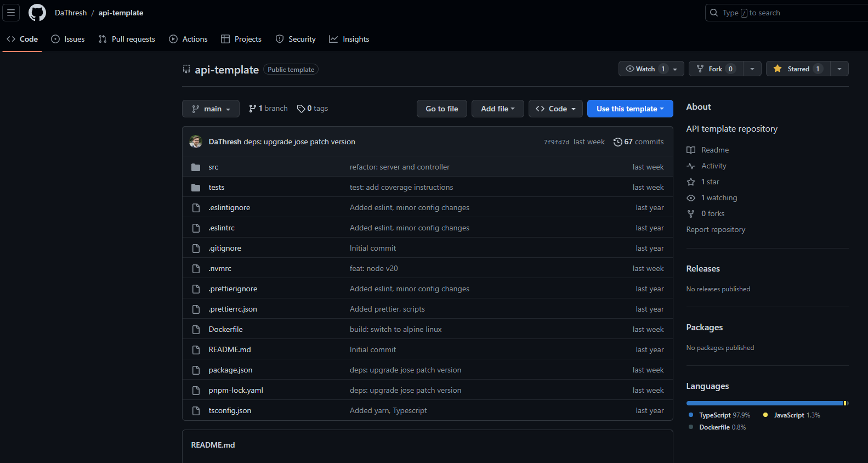This screenshot has height=463, width=868.
Task: Click the blue TypeScript languages bar
Action: pos(764,403)
